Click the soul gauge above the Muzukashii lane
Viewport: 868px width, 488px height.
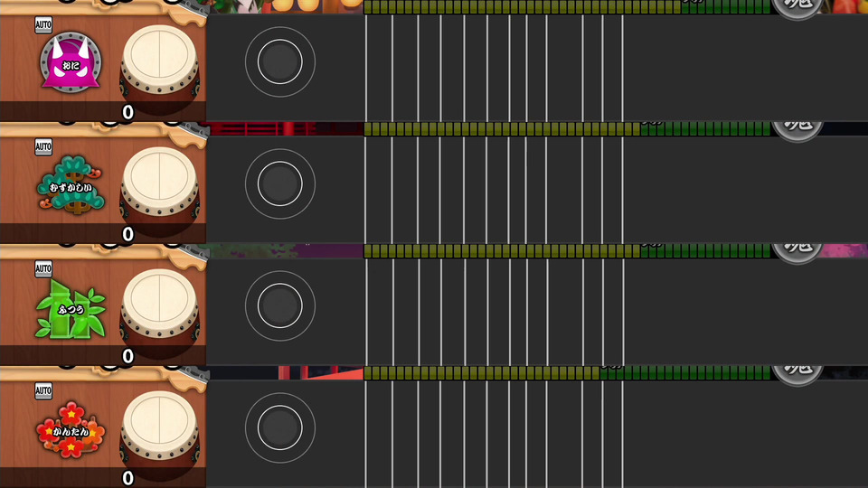coord(567,129)
